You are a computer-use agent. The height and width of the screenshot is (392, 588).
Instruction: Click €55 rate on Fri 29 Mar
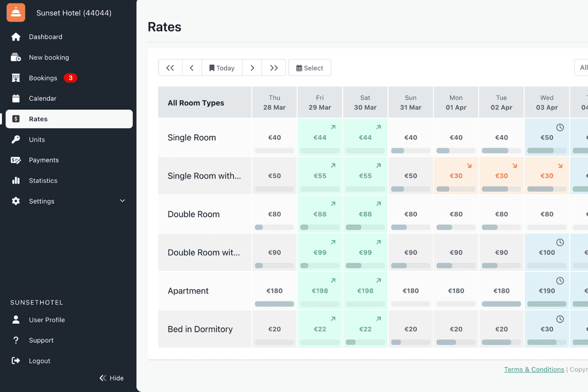[320, 176]
